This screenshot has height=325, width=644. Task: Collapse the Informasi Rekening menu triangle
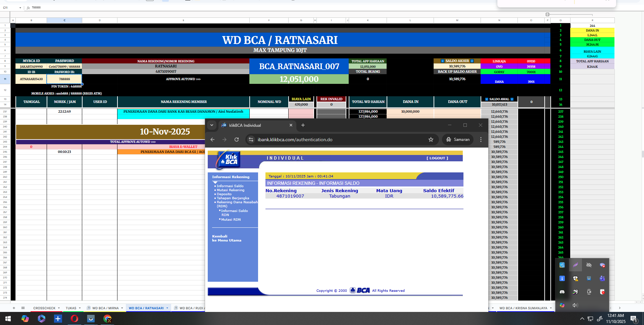(x=215, y=182)
